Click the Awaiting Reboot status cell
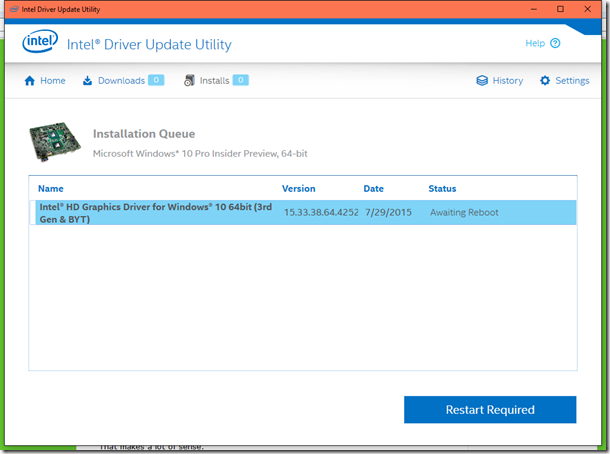This screenshot has width=610, height=454. pos(464,212)
